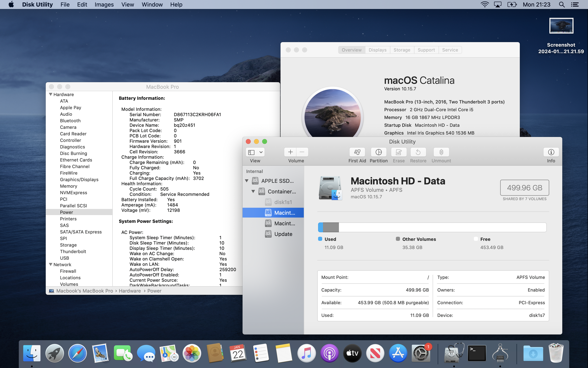Viewport: 588px width, 368px height.
Task: Open the Window menu
Action: pos(152,4)
